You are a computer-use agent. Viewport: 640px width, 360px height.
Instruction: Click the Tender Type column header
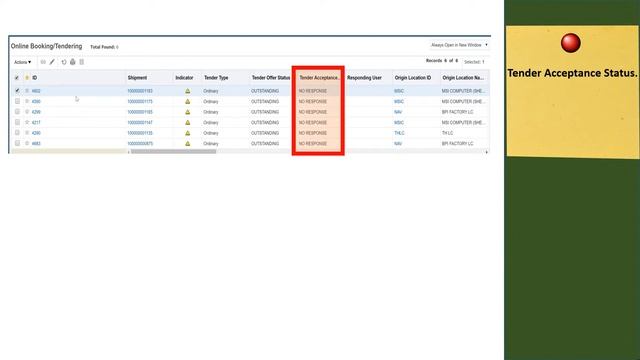[x=216, y=78]
